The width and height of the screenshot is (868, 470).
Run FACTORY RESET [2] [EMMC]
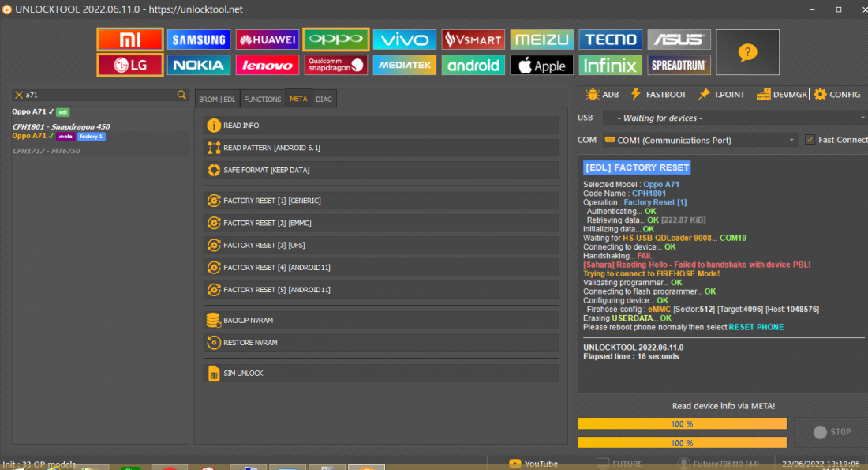[381, 223]
